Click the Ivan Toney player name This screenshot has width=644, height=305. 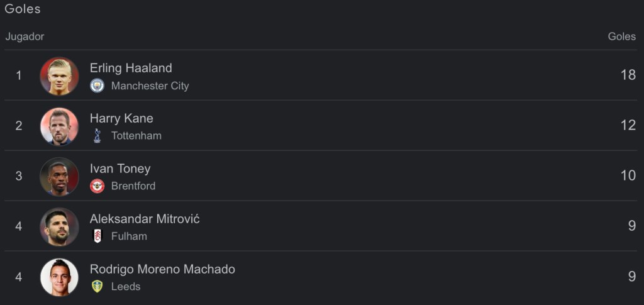[120, 169]
